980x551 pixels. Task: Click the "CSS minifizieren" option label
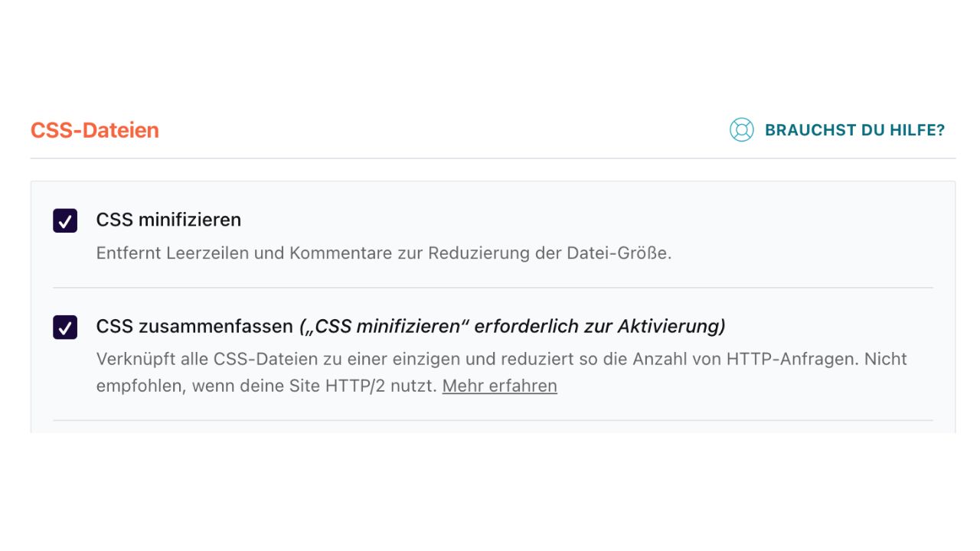[x=168, y=220]
